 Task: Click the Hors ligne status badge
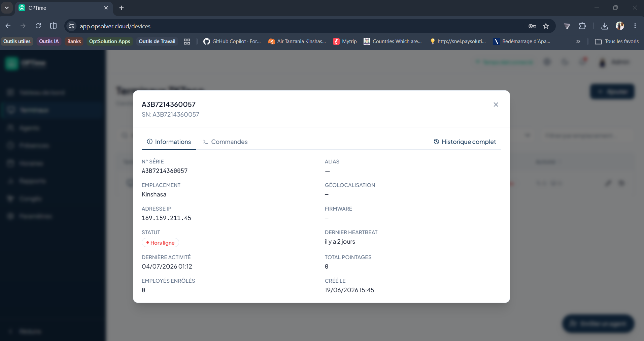coord(160,243)
